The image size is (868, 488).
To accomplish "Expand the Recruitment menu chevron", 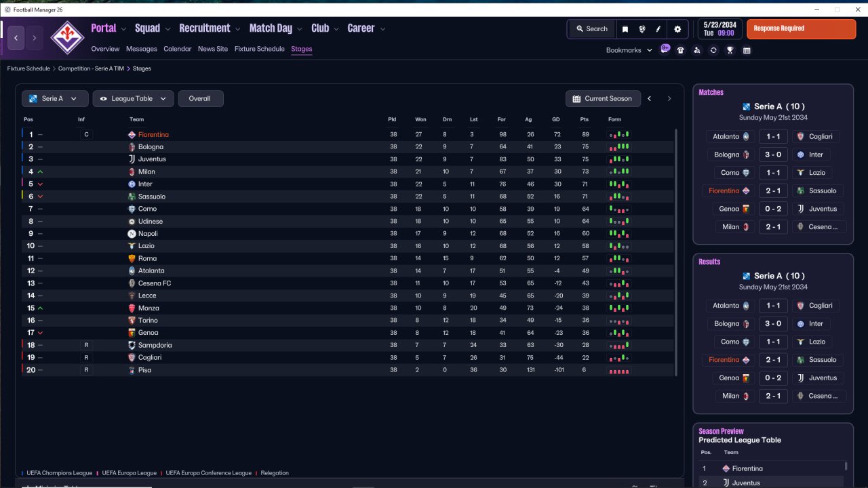I will tap(237, 29).
